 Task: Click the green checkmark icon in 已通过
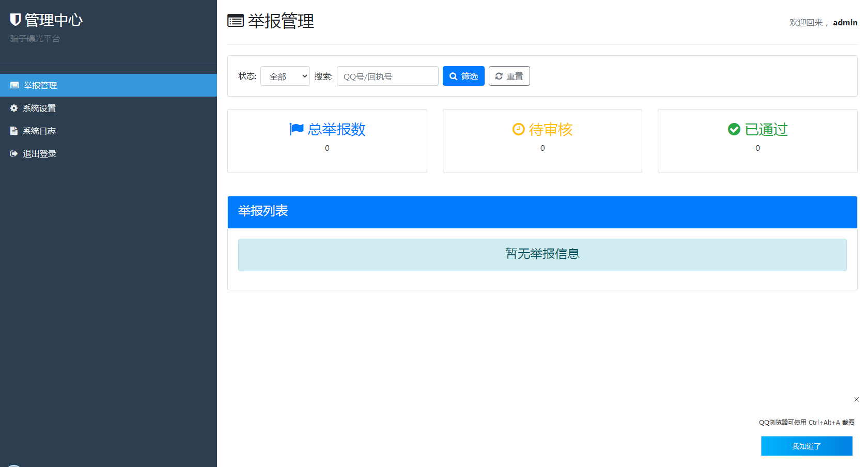[x=734, y=129]
